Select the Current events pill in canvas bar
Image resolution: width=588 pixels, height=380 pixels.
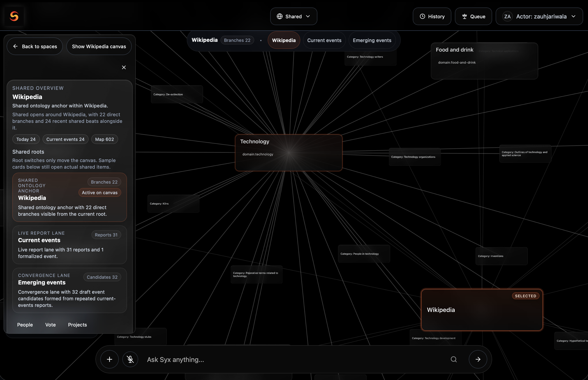pos(324,40)
